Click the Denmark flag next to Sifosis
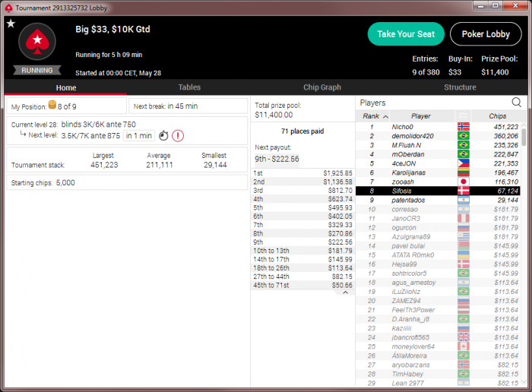This screenshot has height=392, width=532. (x=464, y=191)
